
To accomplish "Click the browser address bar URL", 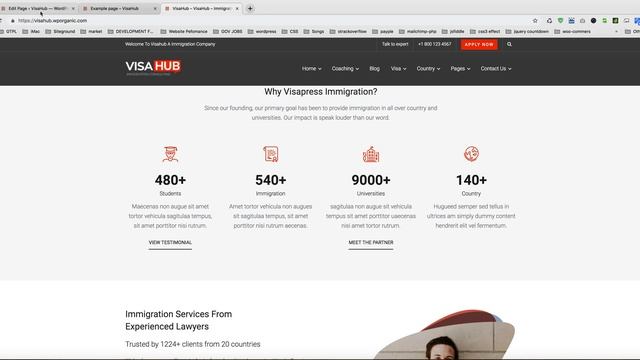I will point(53,20).
